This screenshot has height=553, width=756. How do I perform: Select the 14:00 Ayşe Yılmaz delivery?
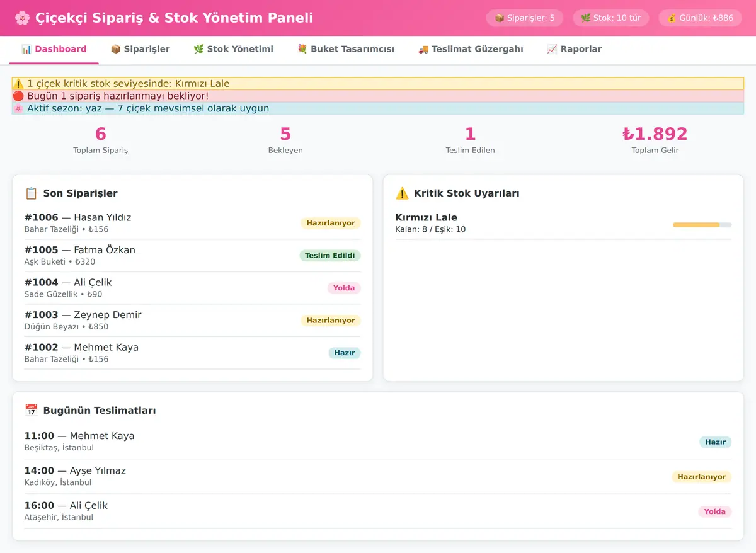coord(378,476)
